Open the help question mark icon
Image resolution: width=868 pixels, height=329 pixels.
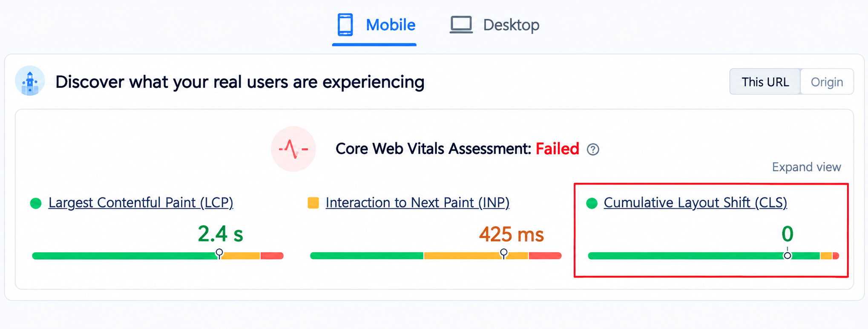click(x=593, y=150)
